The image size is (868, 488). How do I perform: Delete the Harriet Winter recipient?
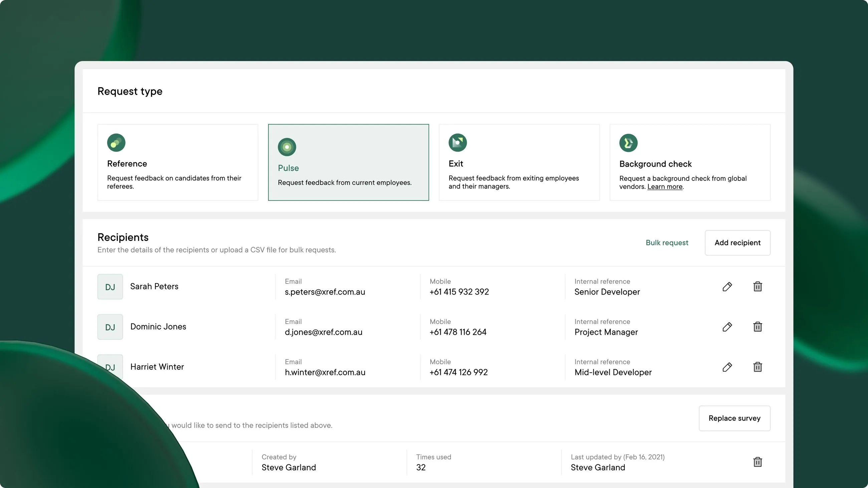point(757,367)
